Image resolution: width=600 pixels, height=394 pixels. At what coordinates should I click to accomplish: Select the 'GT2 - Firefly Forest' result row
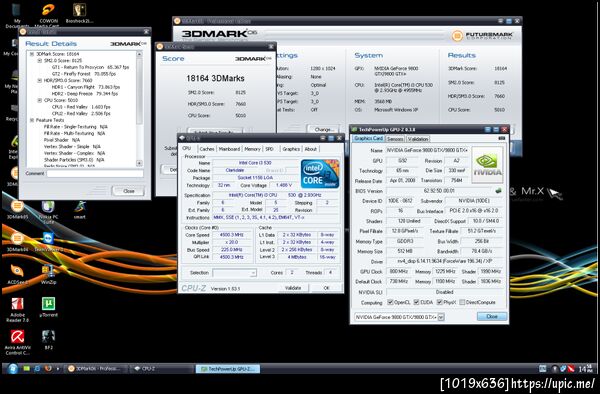(83, 73)
